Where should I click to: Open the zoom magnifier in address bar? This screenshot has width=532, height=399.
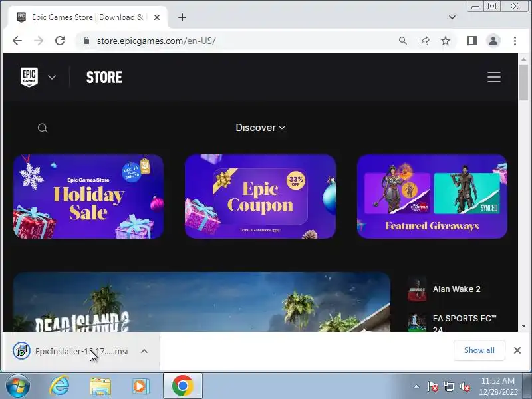pyautogui.click(x=403, y=41)
